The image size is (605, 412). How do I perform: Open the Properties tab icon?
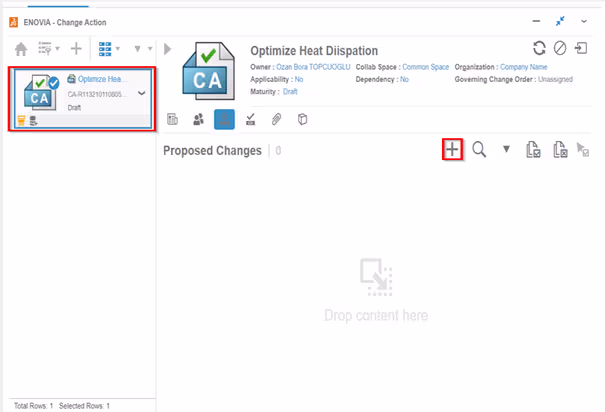coord(172,119)
